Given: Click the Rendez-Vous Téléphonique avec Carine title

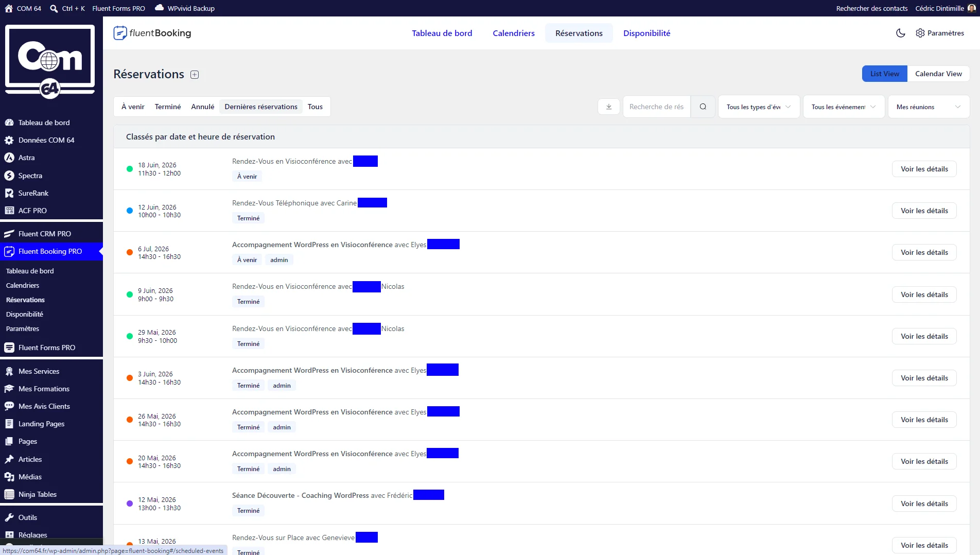Looking at the screenshot, I should tap(294, 203).
